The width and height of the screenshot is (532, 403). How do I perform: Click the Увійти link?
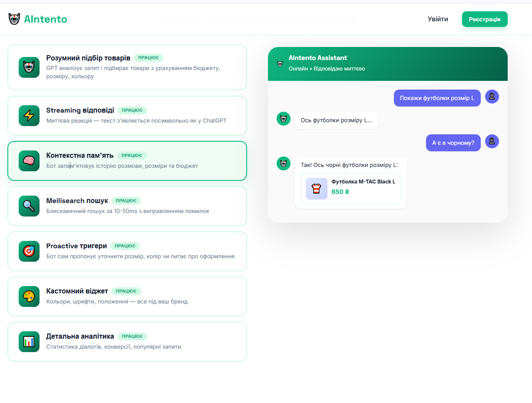(438, 19)
